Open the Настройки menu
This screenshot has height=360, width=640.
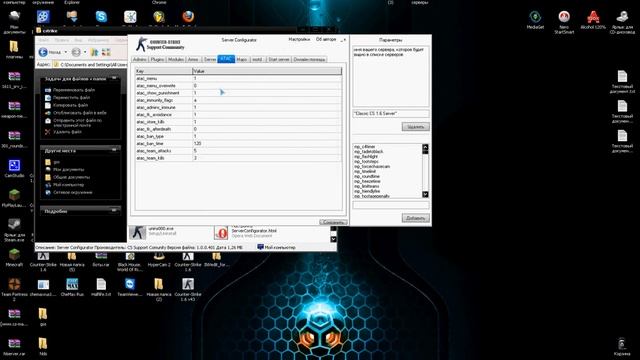pyautogui.click(x=299, y=39)
